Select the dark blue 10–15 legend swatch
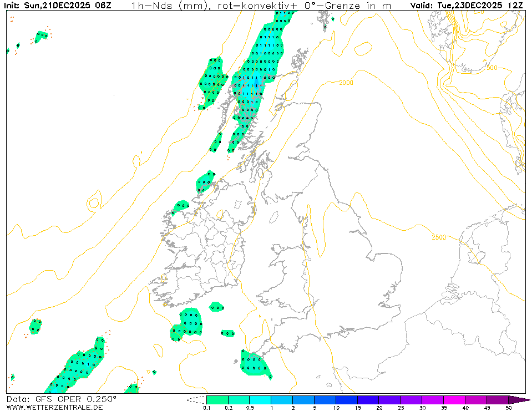The height and width of the screenshot is (411, 532). (347, 399)
